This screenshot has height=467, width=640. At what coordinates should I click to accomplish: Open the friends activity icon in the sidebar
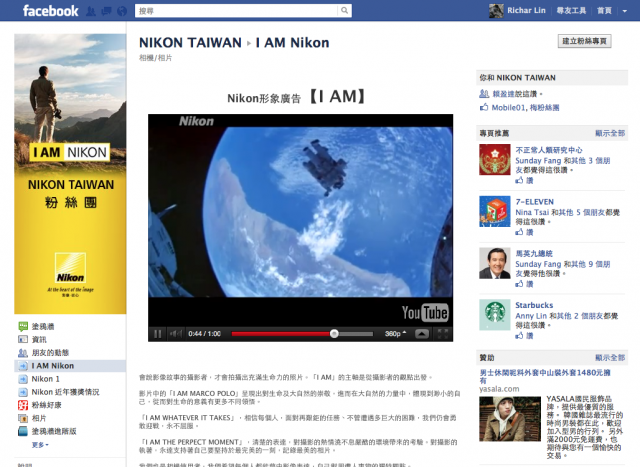[23, 353]
